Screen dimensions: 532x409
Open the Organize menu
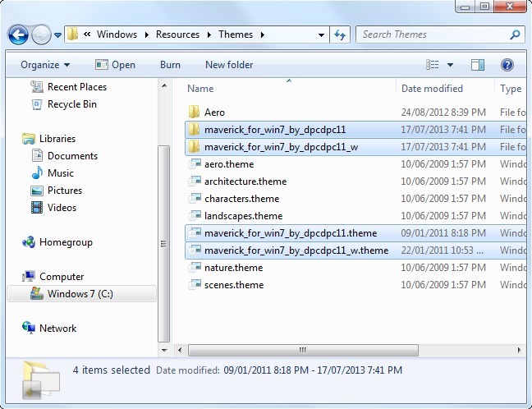(45, 65)
